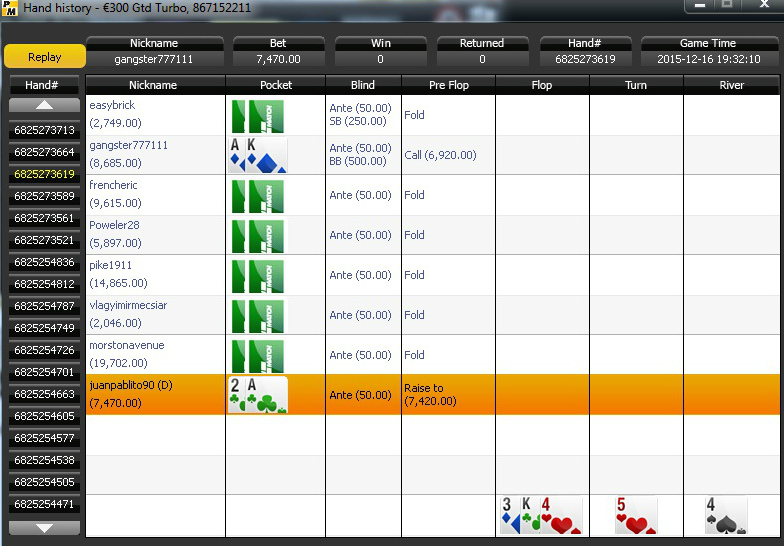Click easybrick's face-down pocket cards
784x546 pixels.
click(x=258, y=116)
